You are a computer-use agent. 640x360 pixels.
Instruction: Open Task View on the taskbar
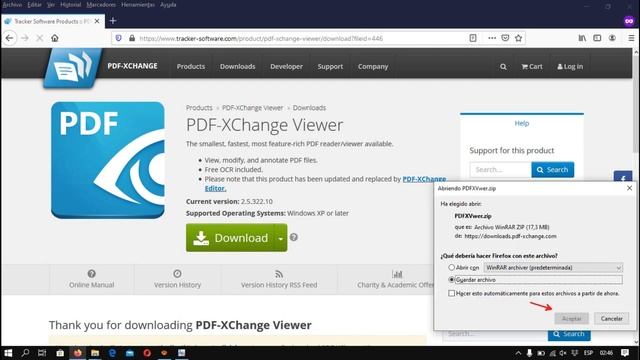(42, 353)
